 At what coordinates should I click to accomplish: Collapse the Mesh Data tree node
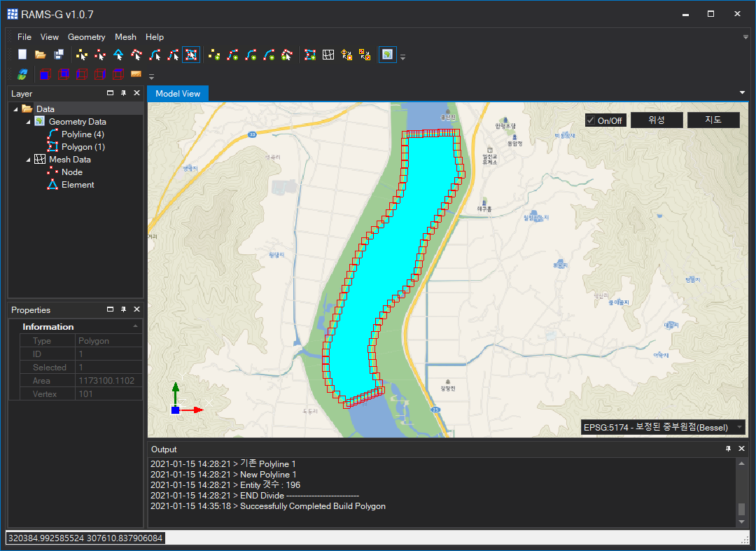(29, 160)
